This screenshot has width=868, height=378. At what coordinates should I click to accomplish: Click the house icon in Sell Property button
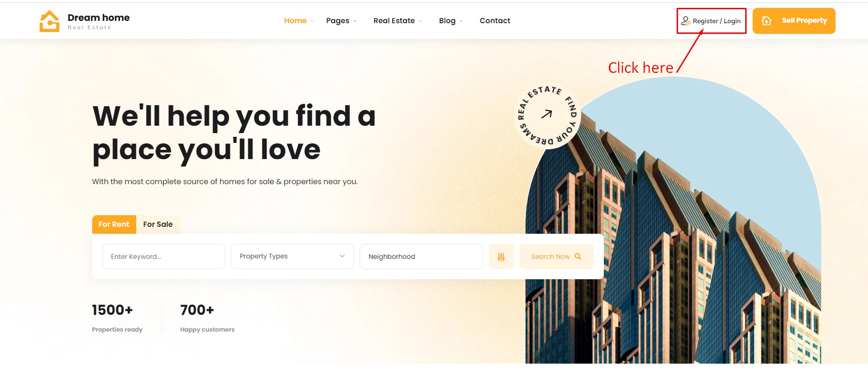pyautogui.click(x=767, y=20)
